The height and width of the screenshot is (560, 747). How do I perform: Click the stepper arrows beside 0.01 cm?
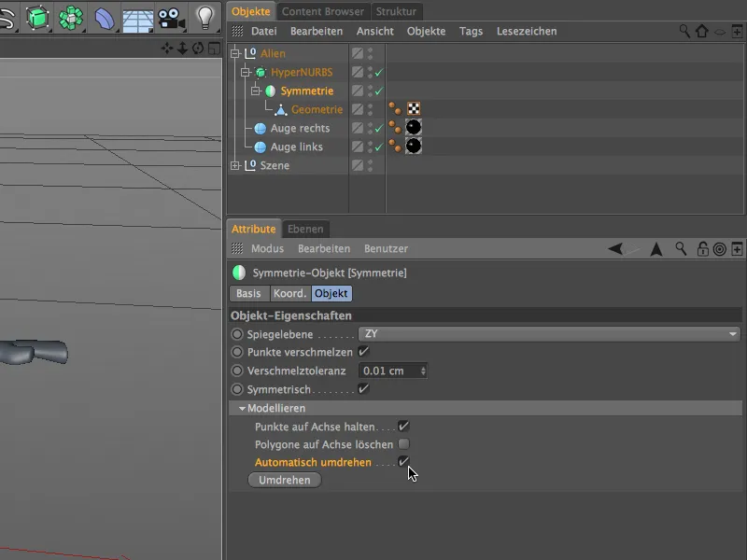click(424, 371)
